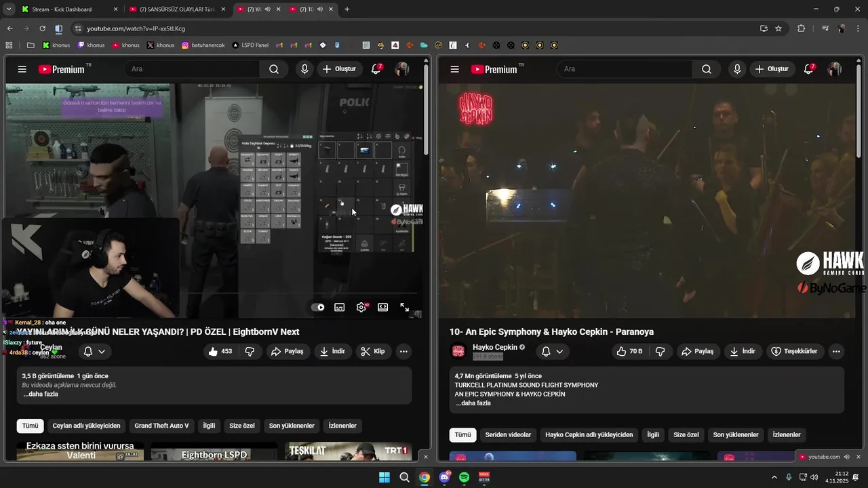Viewport: 868px width, 488px height.
Task: Expand right video description with ...daha fazla
Action: coord(473,403)
